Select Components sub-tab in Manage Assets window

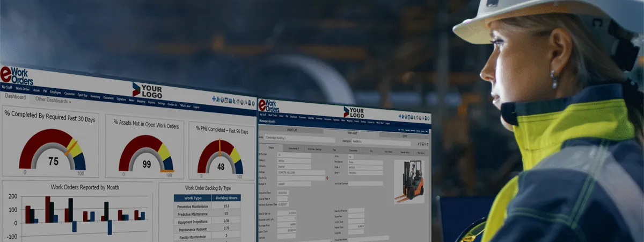coord(353,151)
